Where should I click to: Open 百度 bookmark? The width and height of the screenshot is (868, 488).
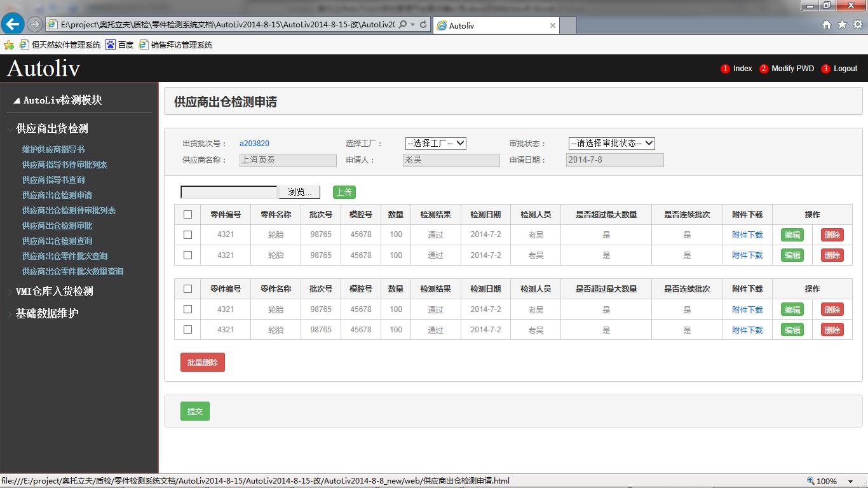tap(119, 45)
